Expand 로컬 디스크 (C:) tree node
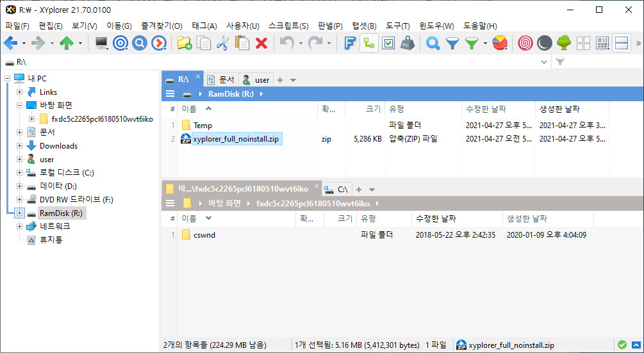Viewport: 644px width, 353px height. click(x=19, y=173)
